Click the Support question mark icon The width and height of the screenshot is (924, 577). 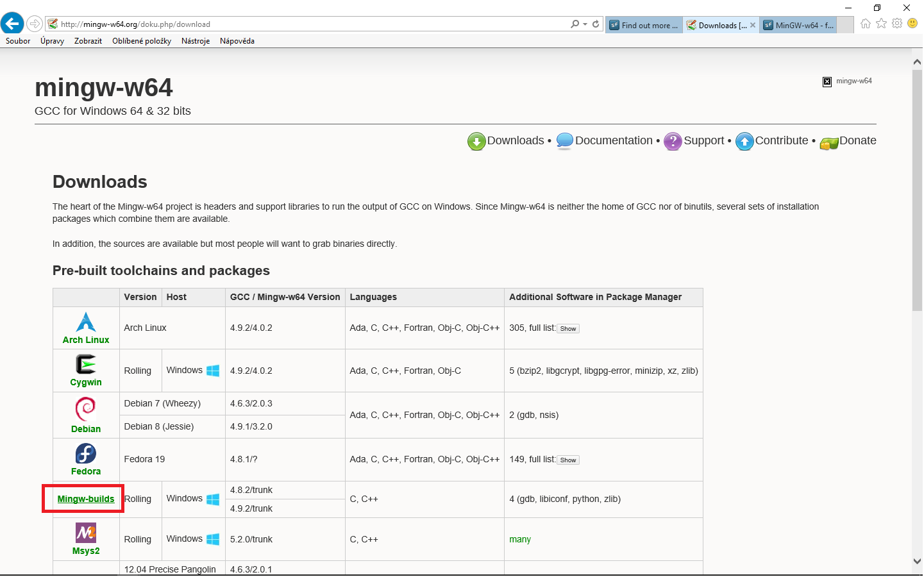673,141
